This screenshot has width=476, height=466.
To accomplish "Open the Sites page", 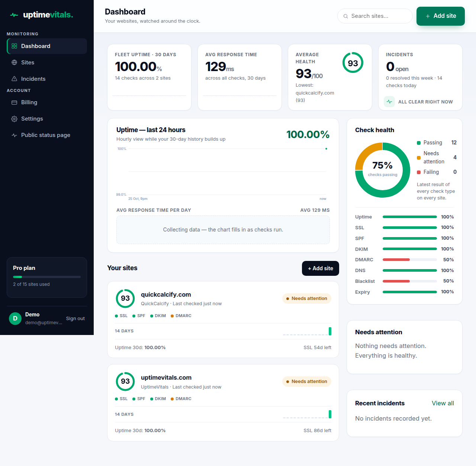I will [47, 63].
